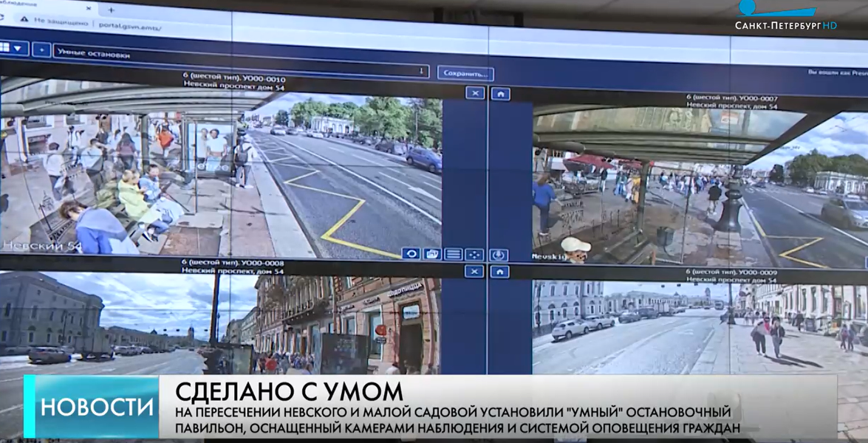
Task: Click the 'Сохранить...' button
Action: pos(465,74)
